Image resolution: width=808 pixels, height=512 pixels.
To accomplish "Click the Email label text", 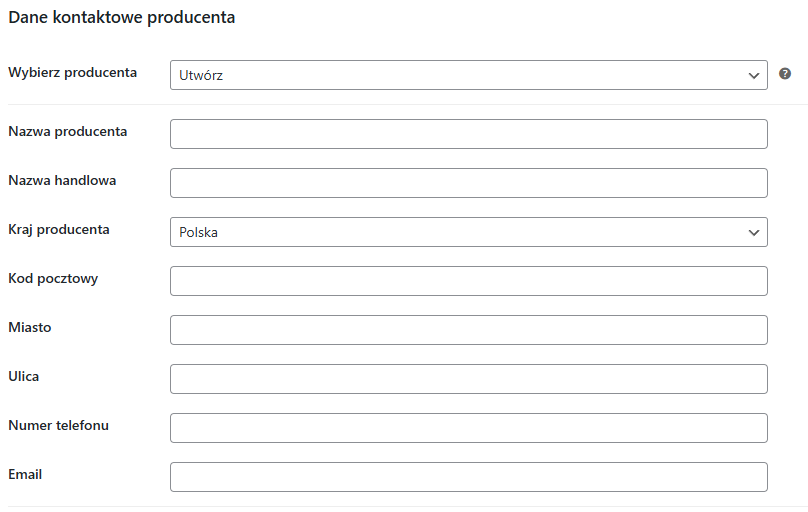I will pos(25,474).
